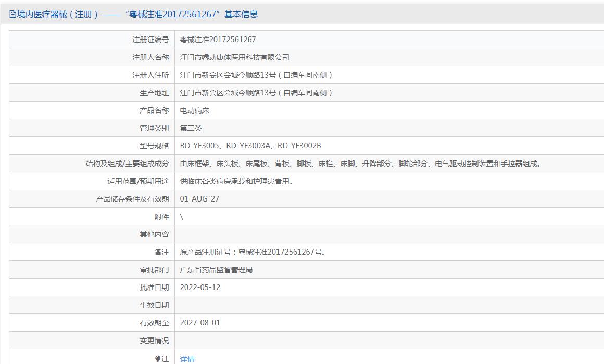Click the 适用范围/预期用途 label
Image resolution: width=604 pixels, height=364 pixels.
138,181
